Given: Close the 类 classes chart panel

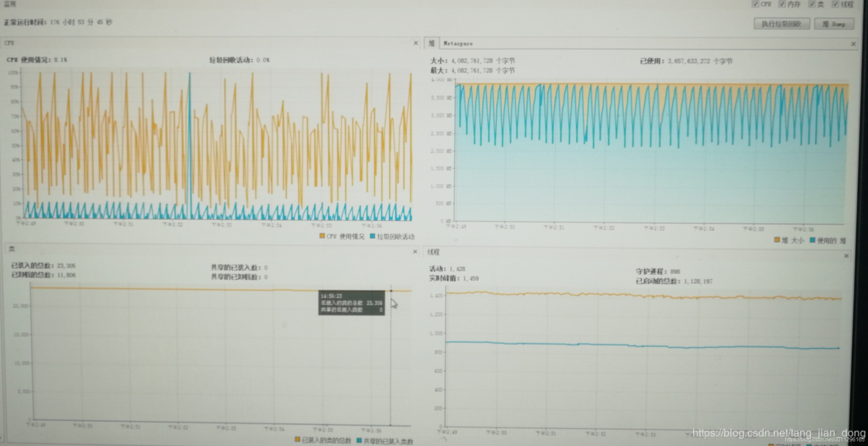Looking at the screenshot, I should pyautogui.click(x=415, y=251).
